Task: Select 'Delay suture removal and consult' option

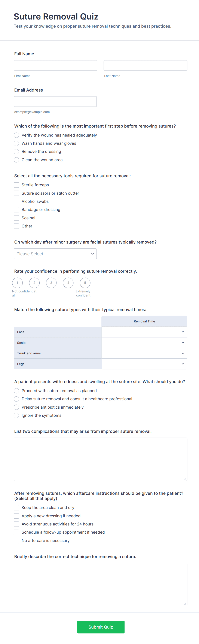Action: (x=16, y=399)
